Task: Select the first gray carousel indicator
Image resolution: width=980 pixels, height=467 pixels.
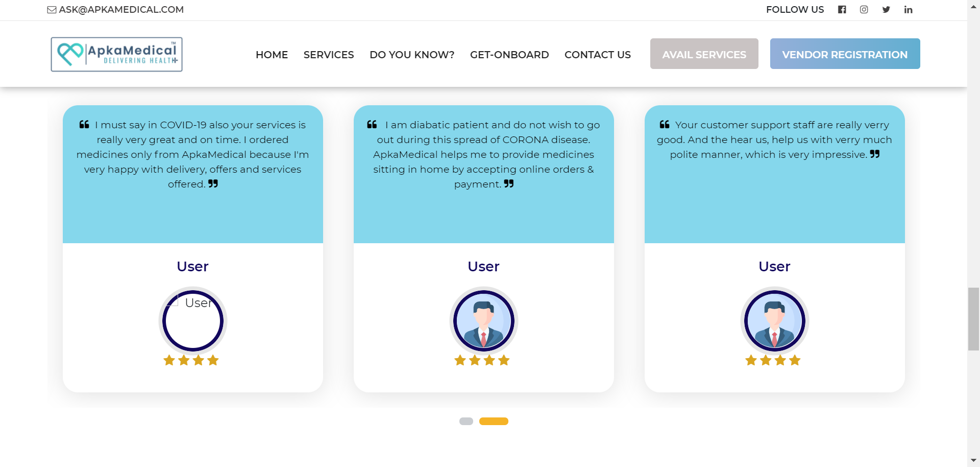Action: tap(466, 421)
